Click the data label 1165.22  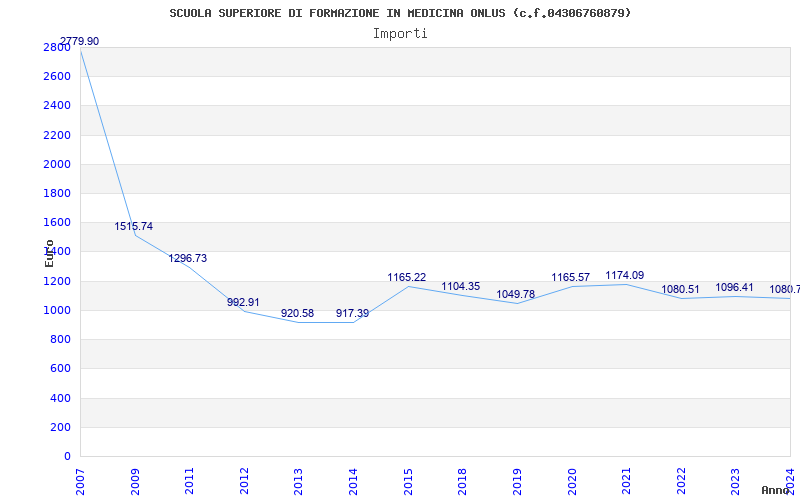(407, 278)
